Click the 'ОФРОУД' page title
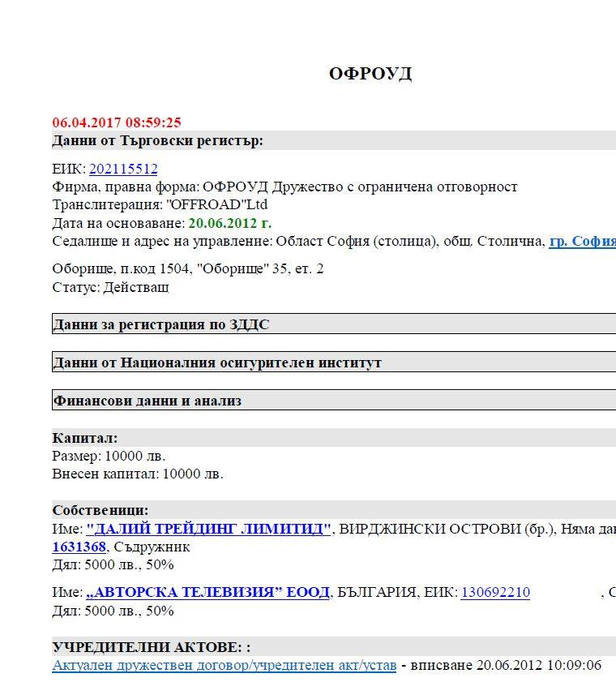This screenshot has width=616, height=682. pos(370,74)
